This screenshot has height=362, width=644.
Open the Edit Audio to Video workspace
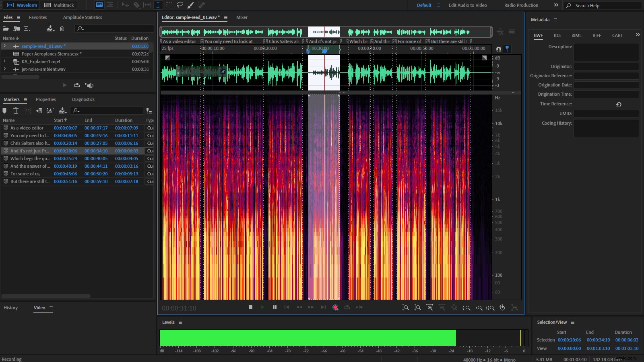point(467,5)
